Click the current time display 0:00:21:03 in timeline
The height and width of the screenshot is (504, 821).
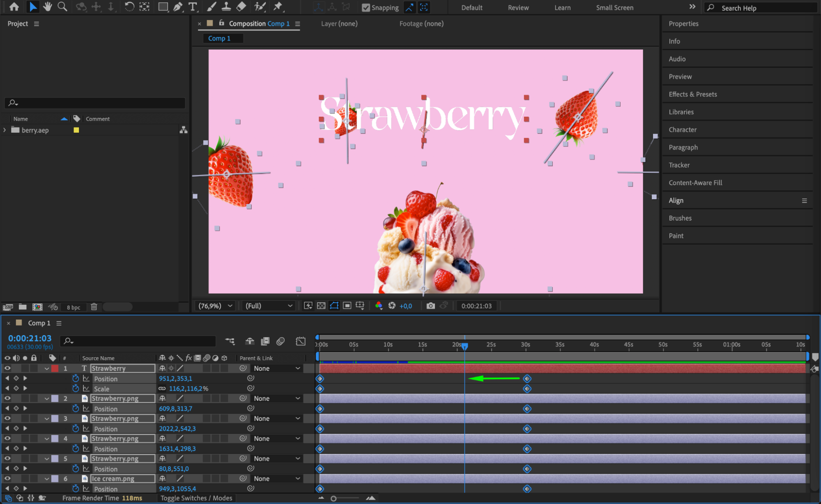click(x=30, y=338)
